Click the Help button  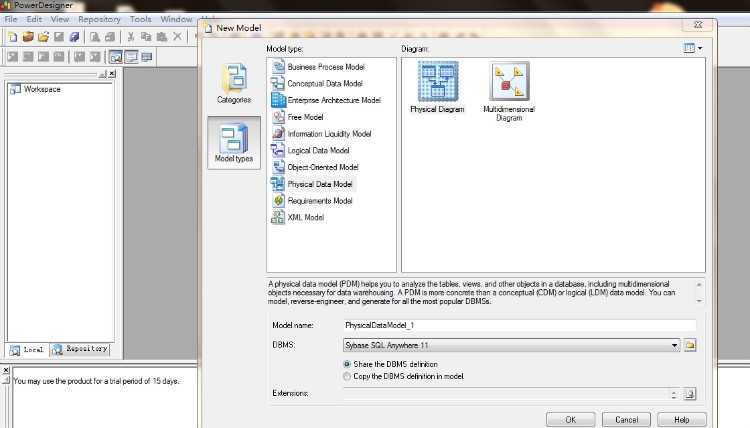click(682, 419)
